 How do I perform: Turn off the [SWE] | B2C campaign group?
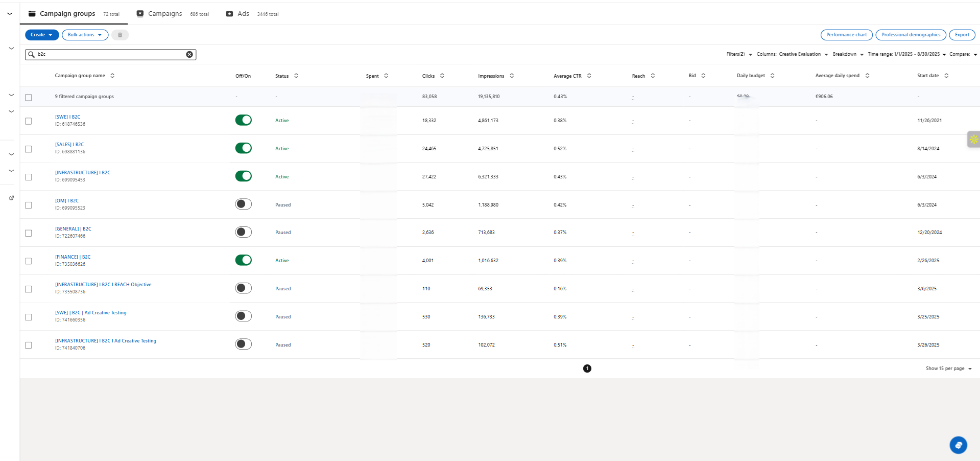click(x=244, y=120)
